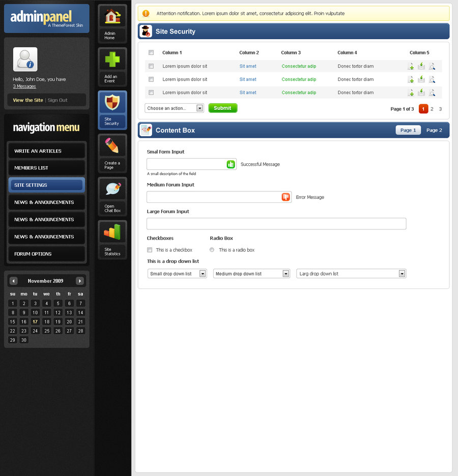Click 'Sit amet' in the first table row
This screenshot has height=476, width=458.
tap(248, 66)
